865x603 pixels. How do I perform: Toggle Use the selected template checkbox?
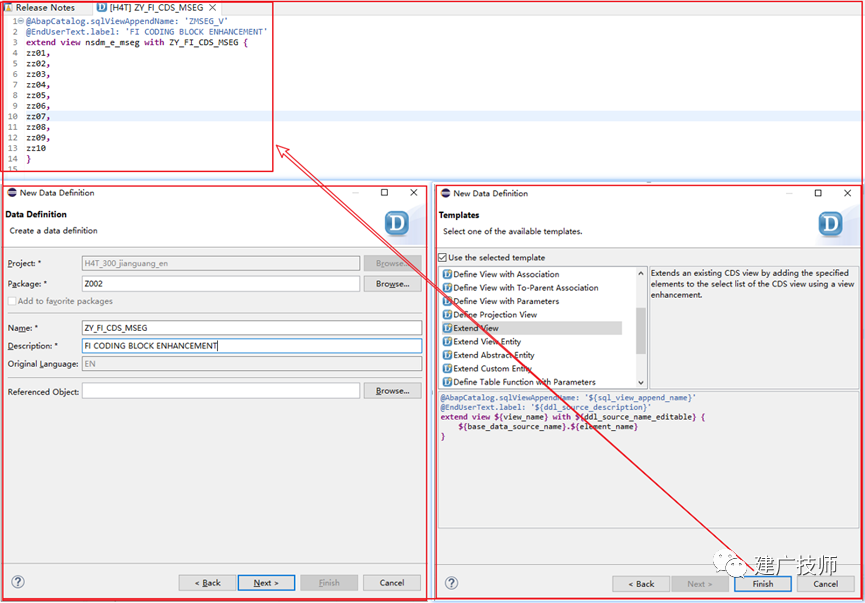pos(442,258)
